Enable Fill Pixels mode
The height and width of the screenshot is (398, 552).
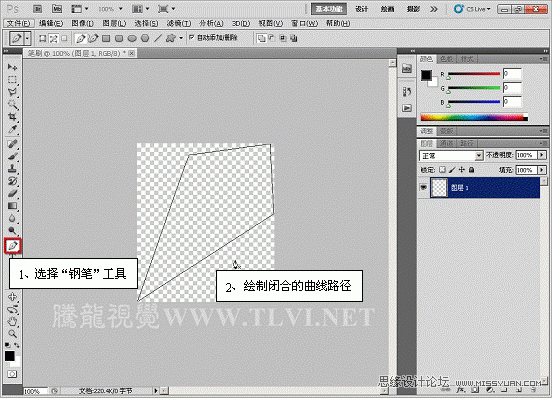click(64, 38)
